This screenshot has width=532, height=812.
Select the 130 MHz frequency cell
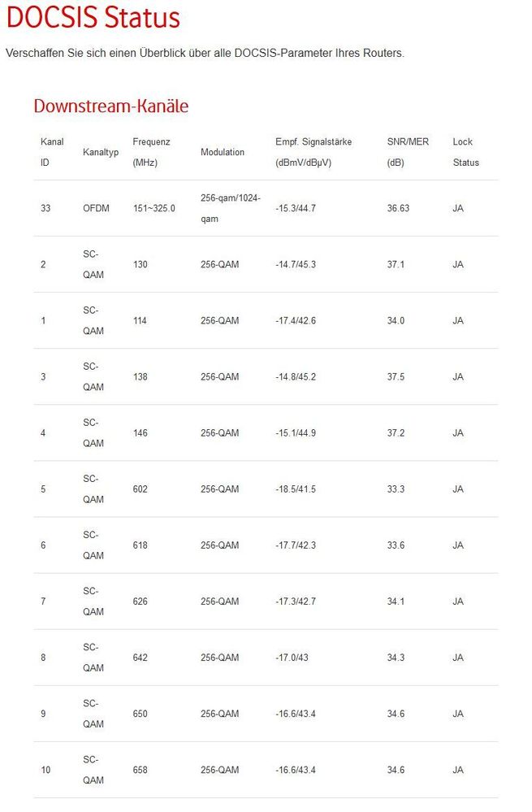140,264
